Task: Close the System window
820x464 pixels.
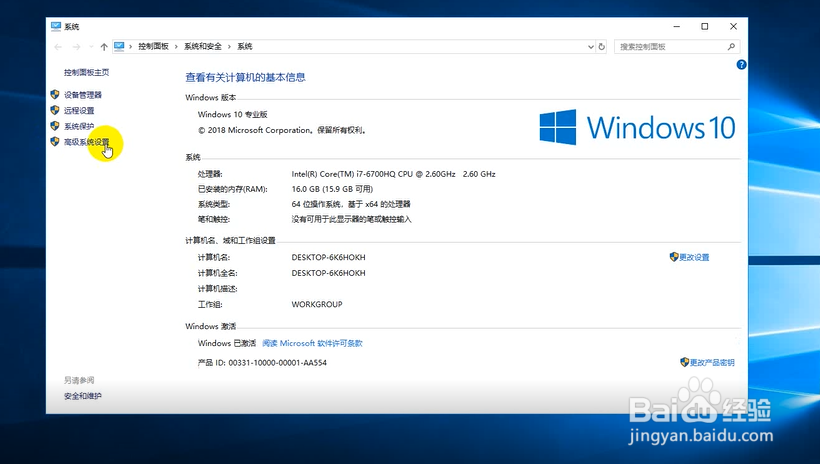Action: click(733, 26)
